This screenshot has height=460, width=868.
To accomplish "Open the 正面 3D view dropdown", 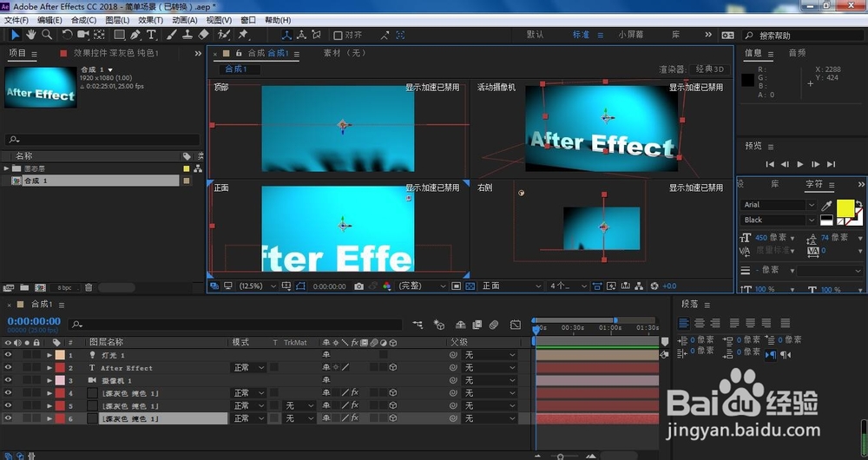I will [x=511, y=286].
